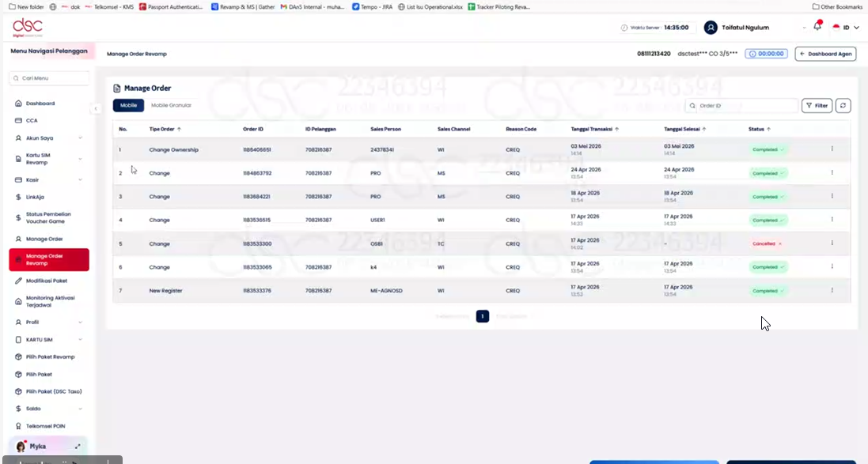
Task: Go to pagination page 1
Action: (x=482, y=316)
